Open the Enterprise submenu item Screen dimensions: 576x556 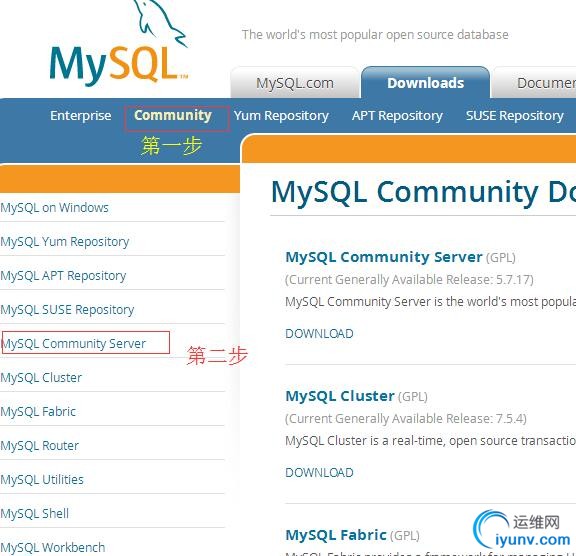[x=80, y=116]
